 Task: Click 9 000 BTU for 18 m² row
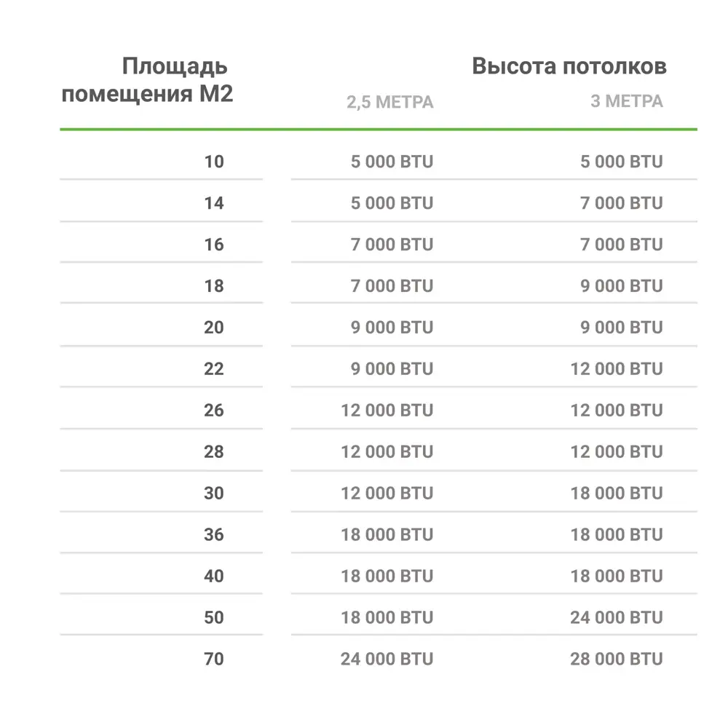(621, 286)
